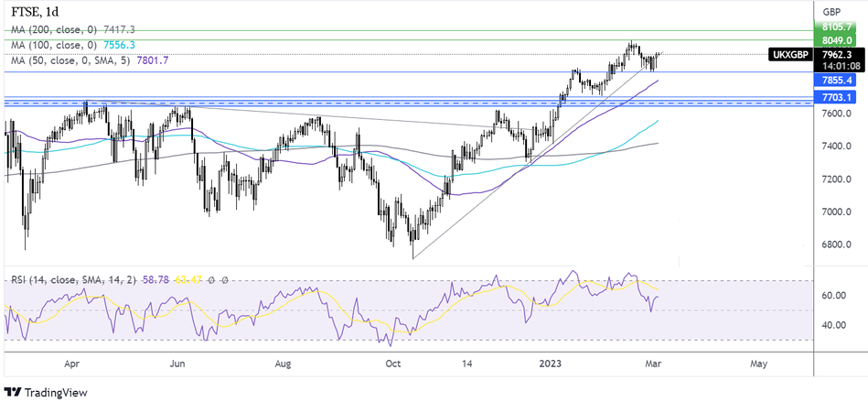The width and height of the screenshot is (868, 402).
Task: Click the 6800.0 price axis value
Action: 836,244
